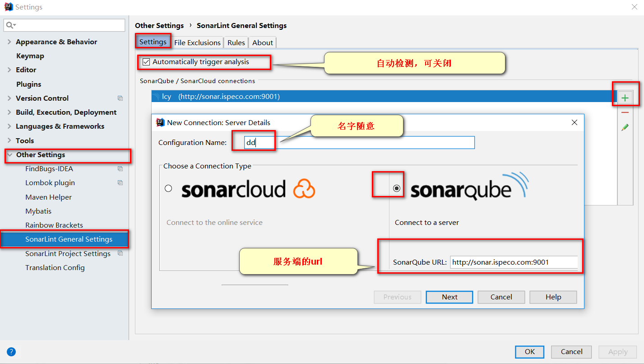This screenshot has height=364, width=644.
Task: Select the SonarCloud radio button
Action: click(168, 188)
